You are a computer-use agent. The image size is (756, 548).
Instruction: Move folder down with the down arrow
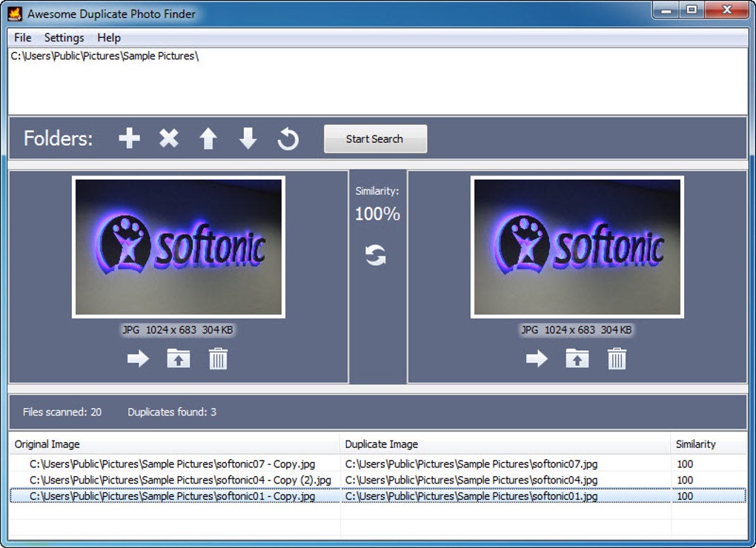point(248,138)
